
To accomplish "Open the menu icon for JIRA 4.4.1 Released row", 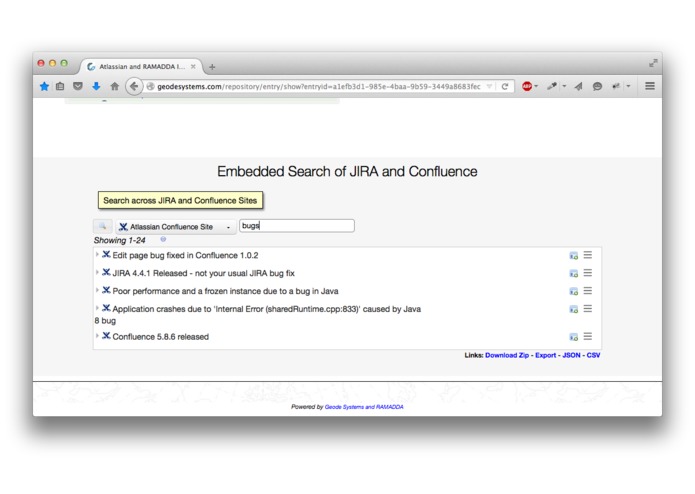I will pyautogui.click(x=588, y=273).
